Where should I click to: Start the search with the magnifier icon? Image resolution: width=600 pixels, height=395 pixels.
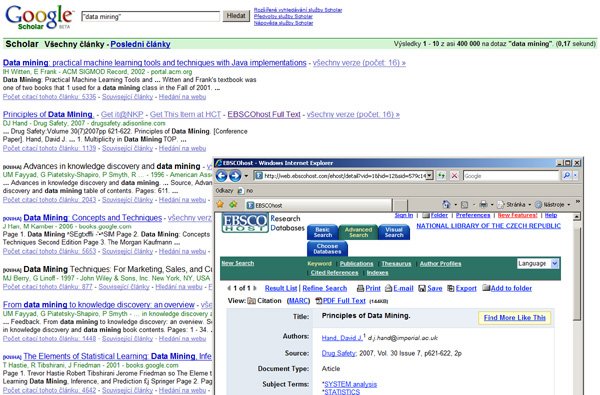coord(566,176)
